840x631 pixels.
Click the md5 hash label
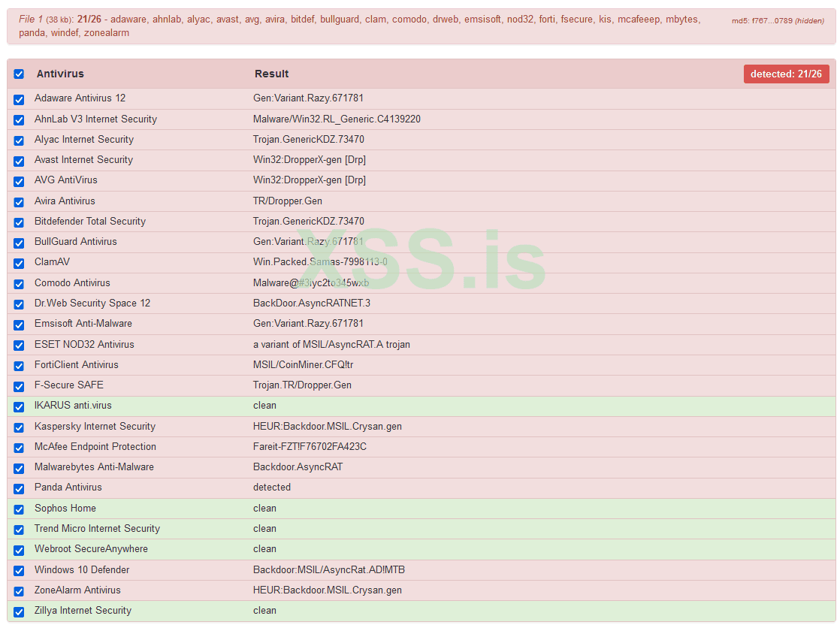pos(778,21)
